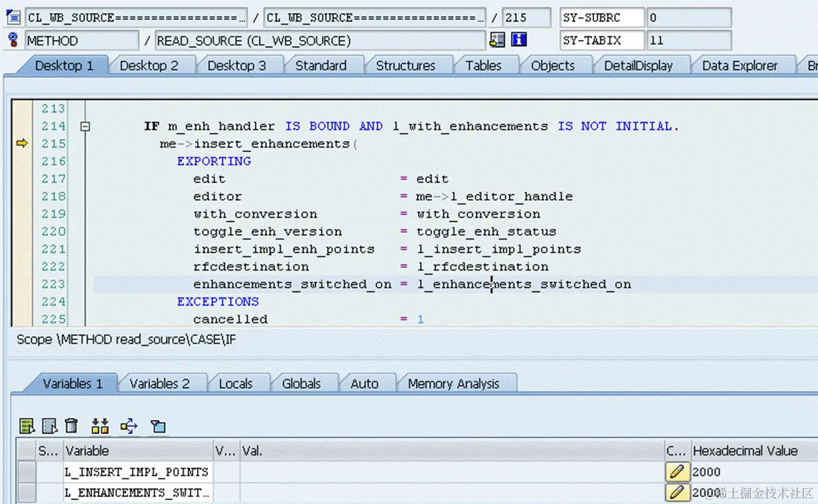The height and width of the screenshot is (504, 818).
Task: Click the double-arrow yellow boxes icon
Action: click(x=100, y=426)
